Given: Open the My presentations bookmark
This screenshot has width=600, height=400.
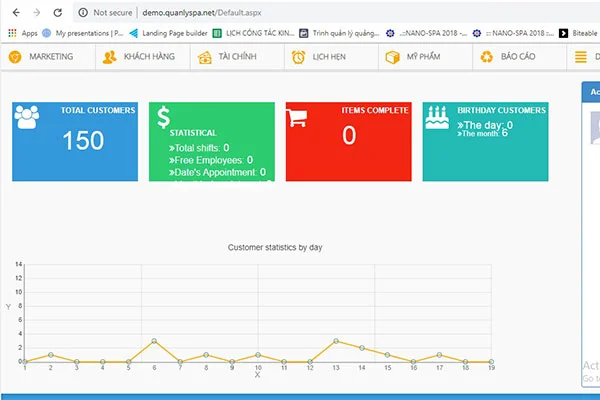Looking at the screenshot, I should point(89,33).
